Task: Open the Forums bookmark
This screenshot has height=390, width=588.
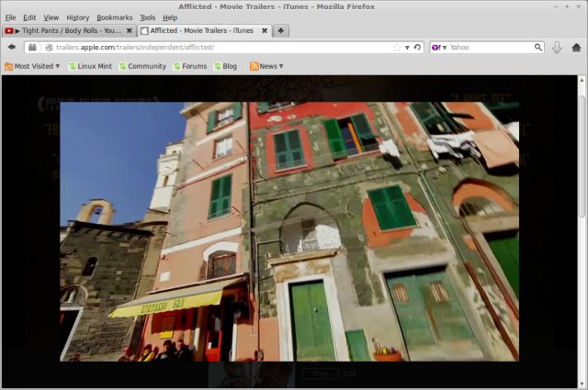Action: click(188, 66)
